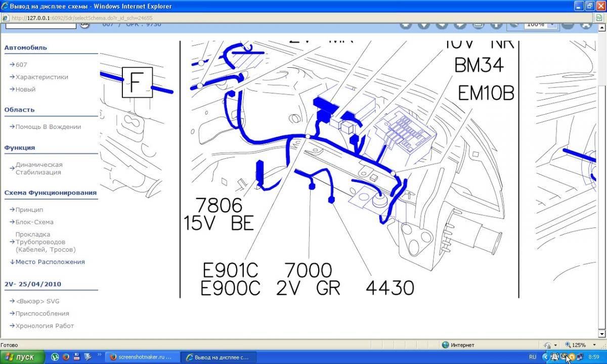Open the Хронология Работ link

(45, 326)
